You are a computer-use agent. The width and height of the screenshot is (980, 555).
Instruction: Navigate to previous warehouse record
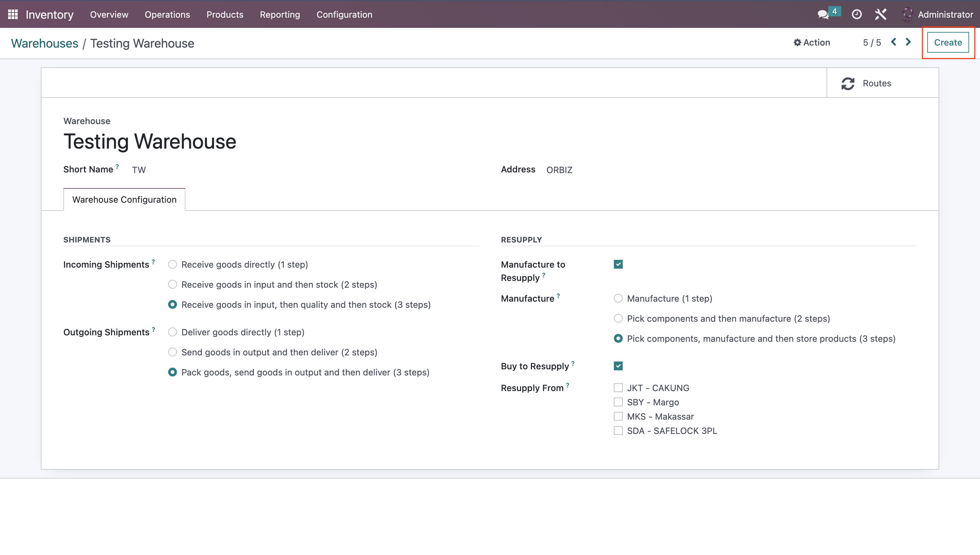click(893, 43)
